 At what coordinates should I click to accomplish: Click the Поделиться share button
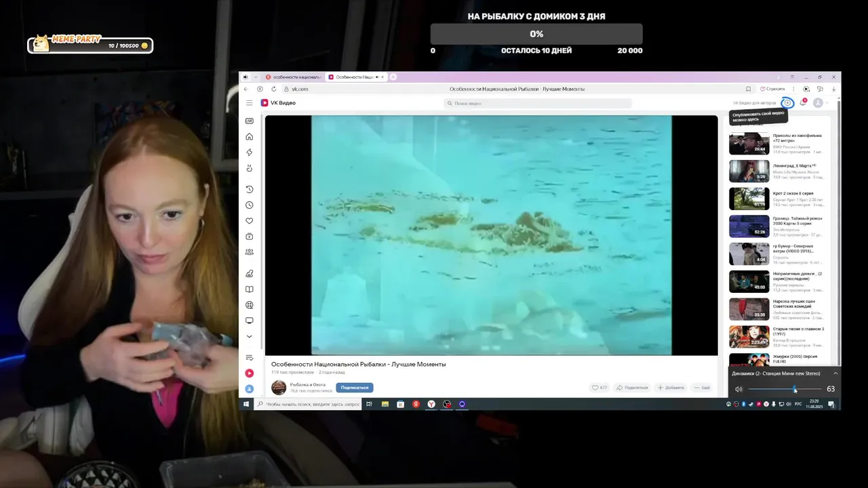point(632,388)
